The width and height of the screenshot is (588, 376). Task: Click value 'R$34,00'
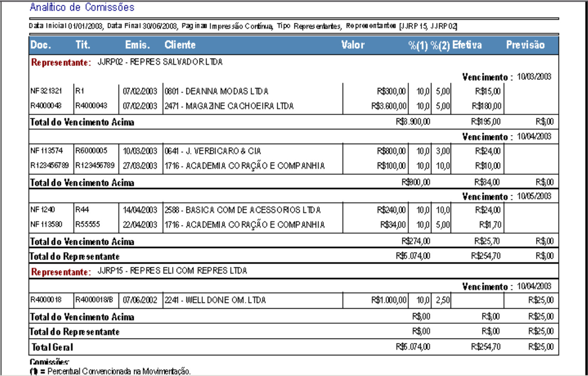pos(393,225)
